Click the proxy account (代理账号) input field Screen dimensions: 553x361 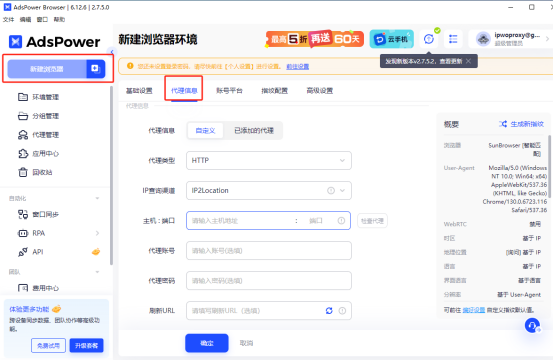[x=269, y=251]
